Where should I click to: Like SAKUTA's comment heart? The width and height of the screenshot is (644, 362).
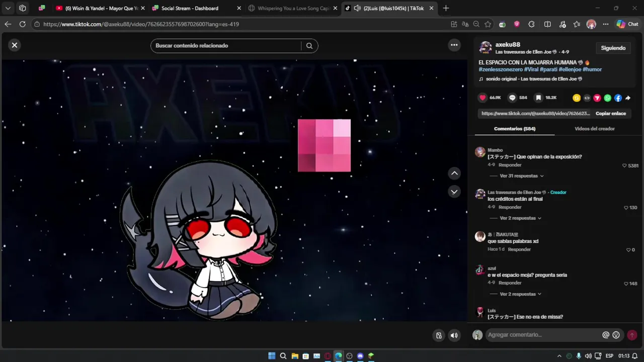coord(628,250)
